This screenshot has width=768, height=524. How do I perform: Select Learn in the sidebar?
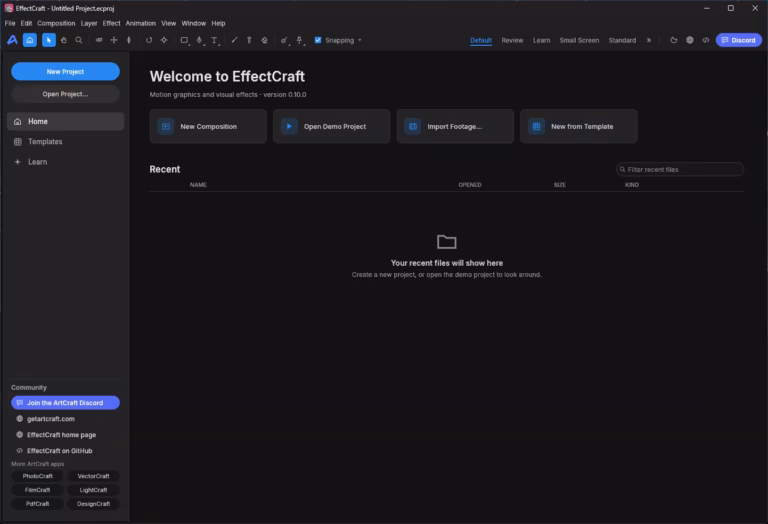click(65, 162)
